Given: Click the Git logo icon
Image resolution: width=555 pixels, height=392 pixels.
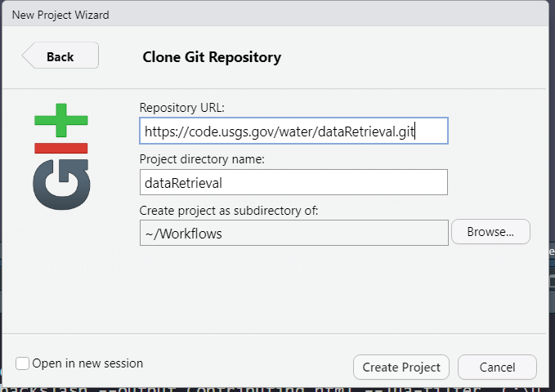Looking at the screenshot, I should click(x=60, y=158).
